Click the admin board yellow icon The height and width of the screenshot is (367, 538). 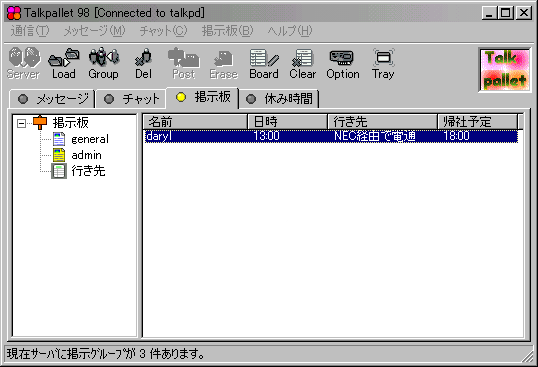coord(59,155)
